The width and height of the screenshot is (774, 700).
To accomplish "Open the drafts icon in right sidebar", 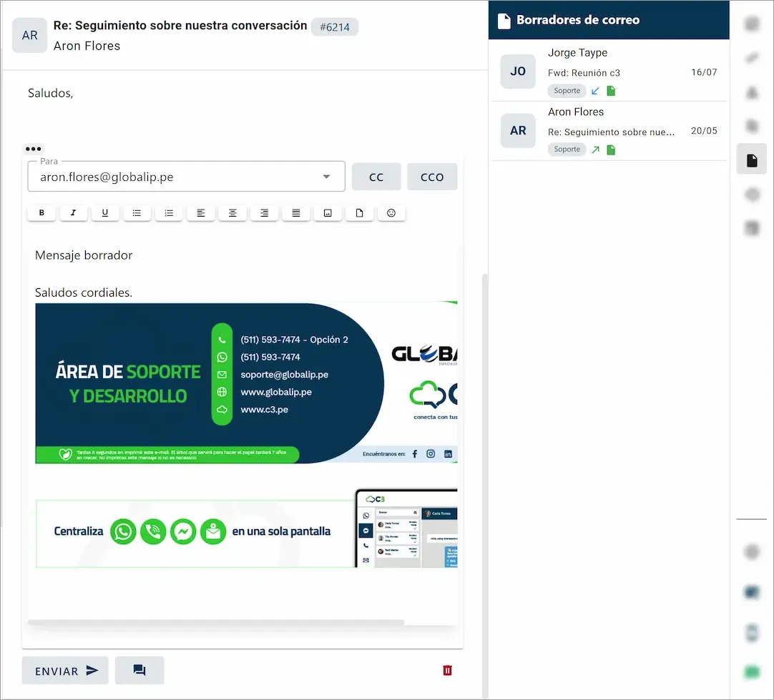I will pos(751,160).
